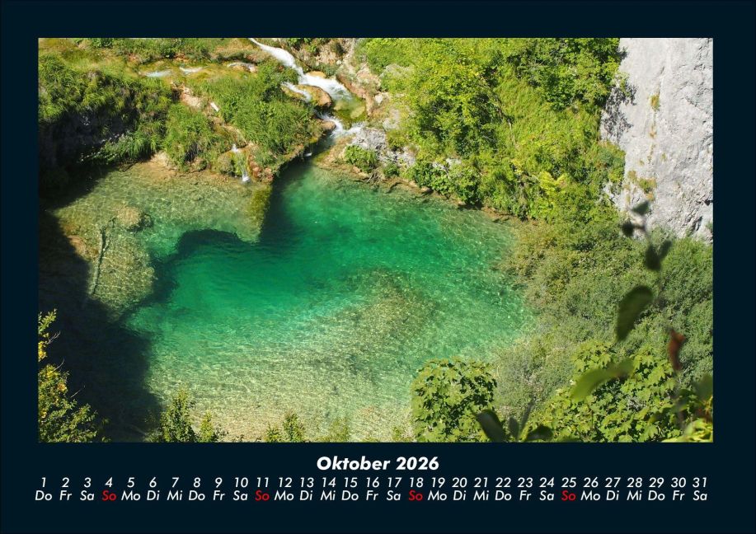Select Sunday the 18th date
The height and width of the screenshot is (534, 756).
tap(416, 489)
